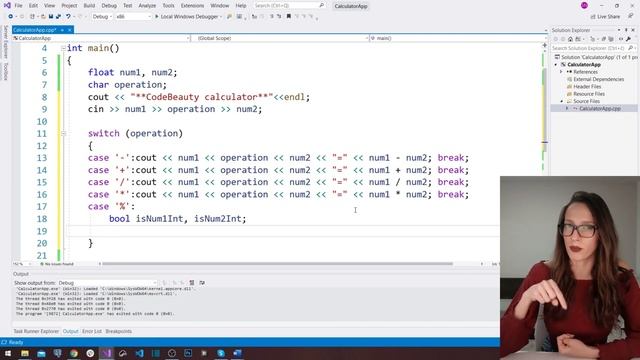Open the Edit menu
Screen dimensions: 640x360
coord(33,6)
